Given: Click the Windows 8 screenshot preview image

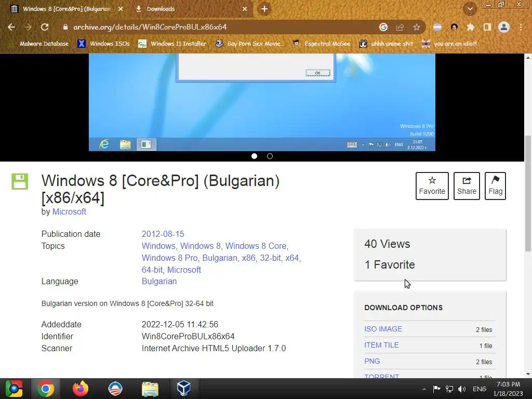Looking at the screenshot, I should (x=262, y=102).
